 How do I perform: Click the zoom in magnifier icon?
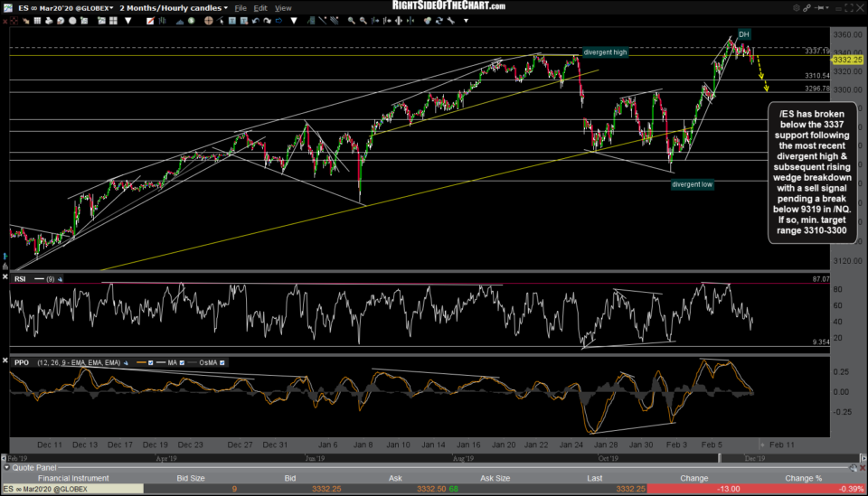point(352,21)
